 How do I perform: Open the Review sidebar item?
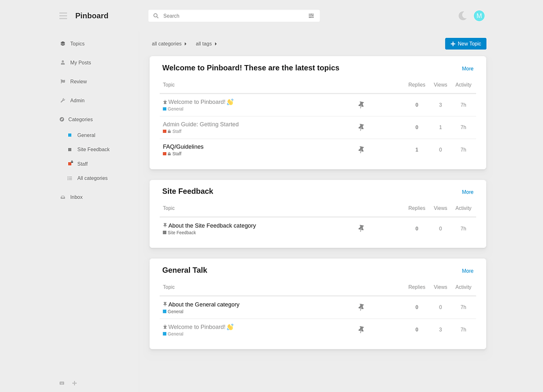click(x=78, y=81)
